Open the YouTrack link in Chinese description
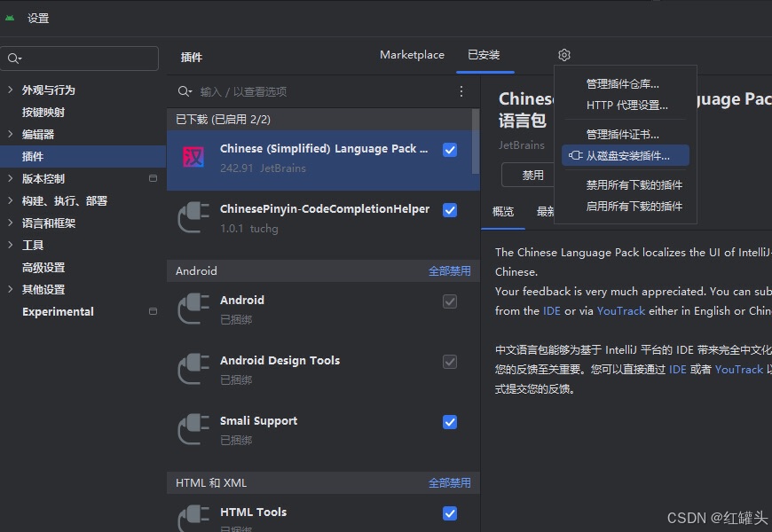Screen dimensions: 772x532 tap(739, 369)
